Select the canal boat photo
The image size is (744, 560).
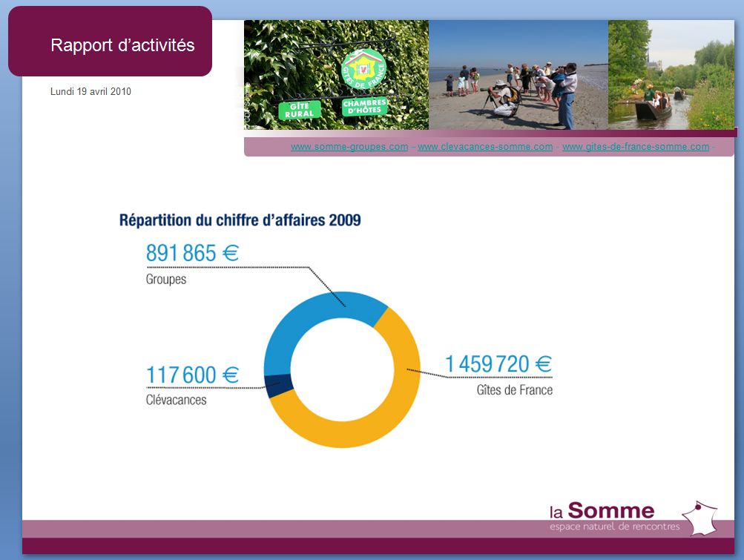671,75
